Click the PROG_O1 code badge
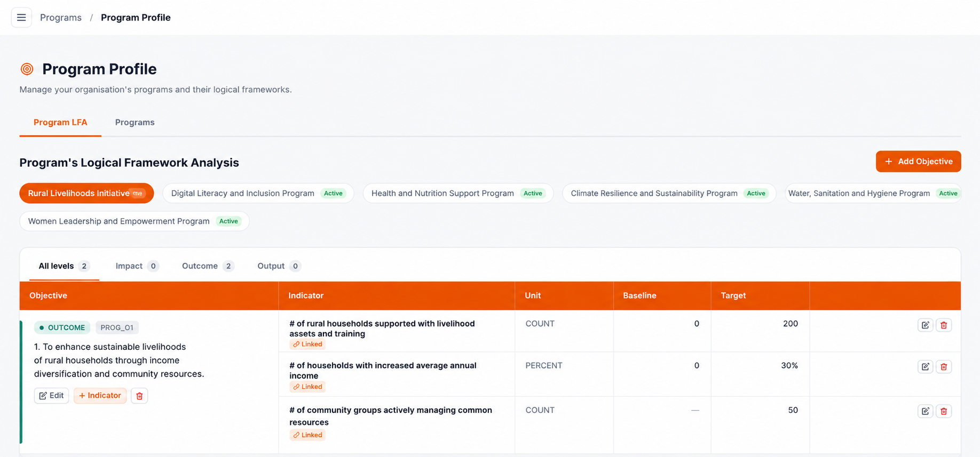 pos(117,327)
